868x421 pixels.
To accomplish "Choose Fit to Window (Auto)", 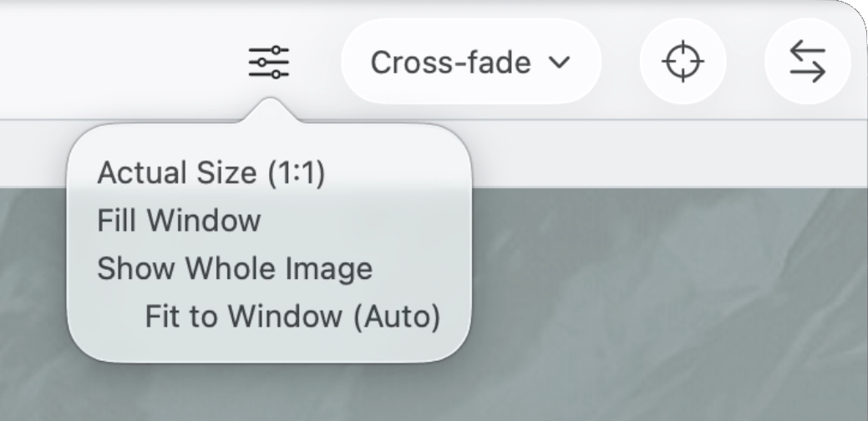I will 292,317.
